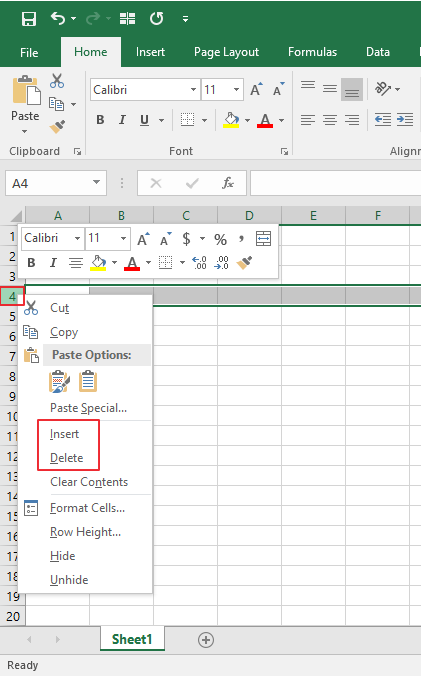Click Decrease Indent in the ribbon
This screenshot has width=421, height=676.
coord(383,119)
